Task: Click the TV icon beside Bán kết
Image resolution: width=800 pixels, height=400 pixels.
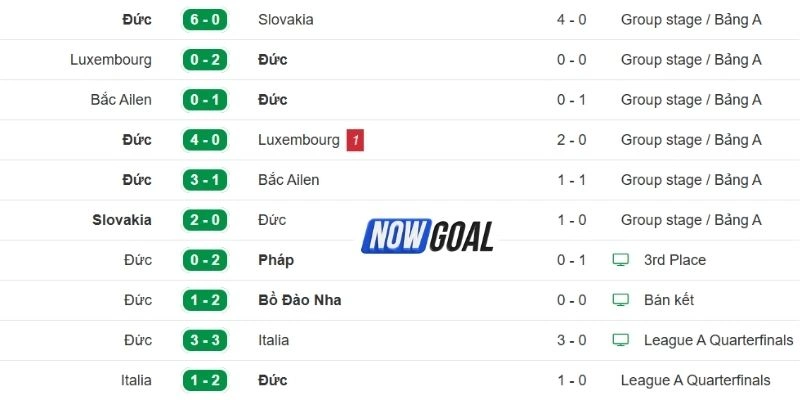Action: click(621, 300)
